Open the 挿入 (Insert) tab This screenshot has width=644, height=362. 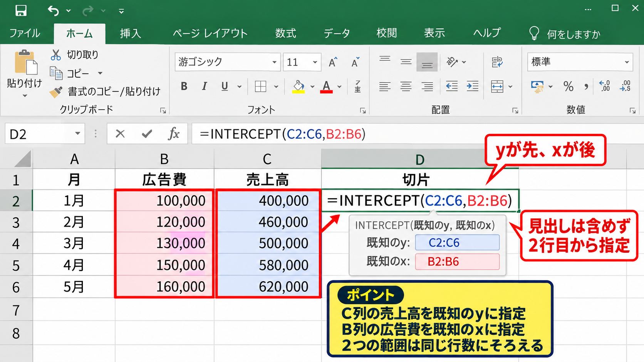click(x=131, y=33)
